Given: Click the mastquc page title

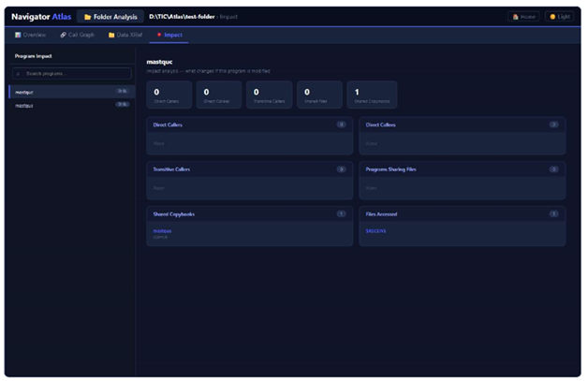Looking at the screenshot, I should (159, 62).
